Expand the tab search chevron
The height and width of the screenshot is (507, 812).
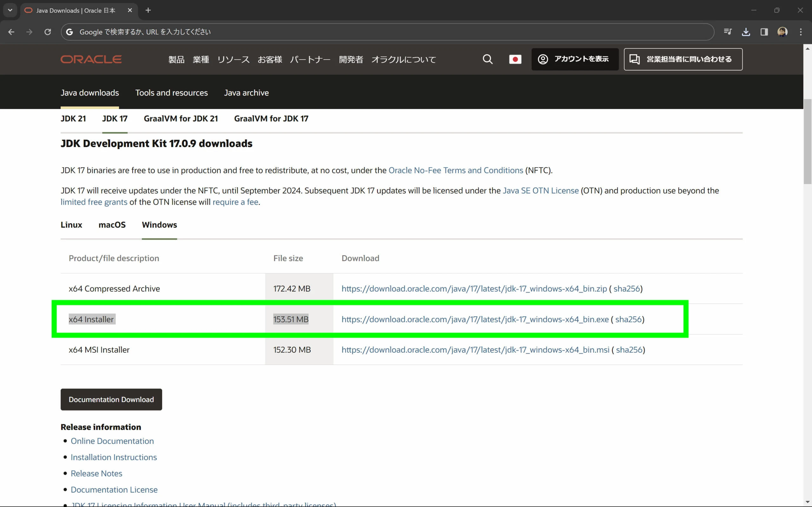(x=10, y=10)
